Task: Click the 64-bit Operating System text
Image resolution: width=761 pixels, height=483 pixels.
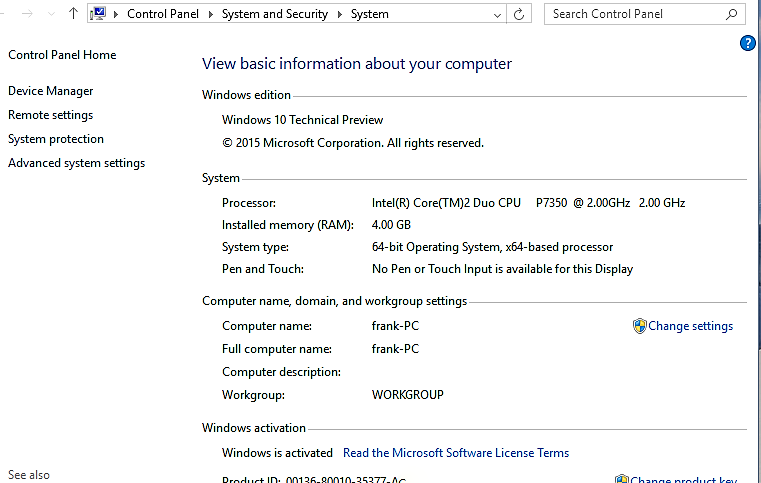Action: click(x=492, y=247)
